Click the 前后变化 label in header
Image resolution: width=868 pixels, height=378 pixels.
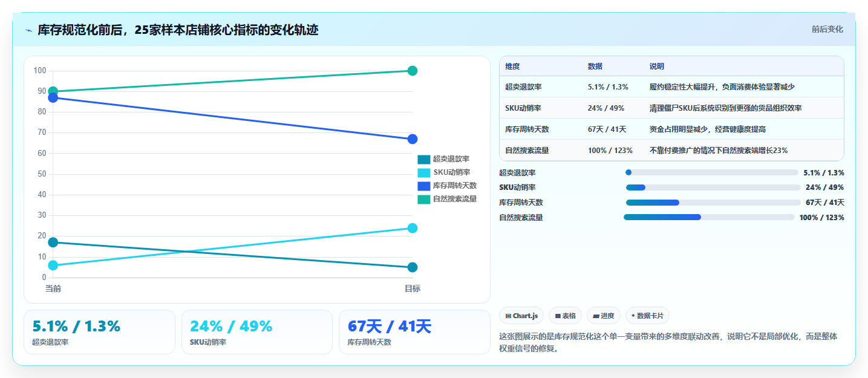827,30
